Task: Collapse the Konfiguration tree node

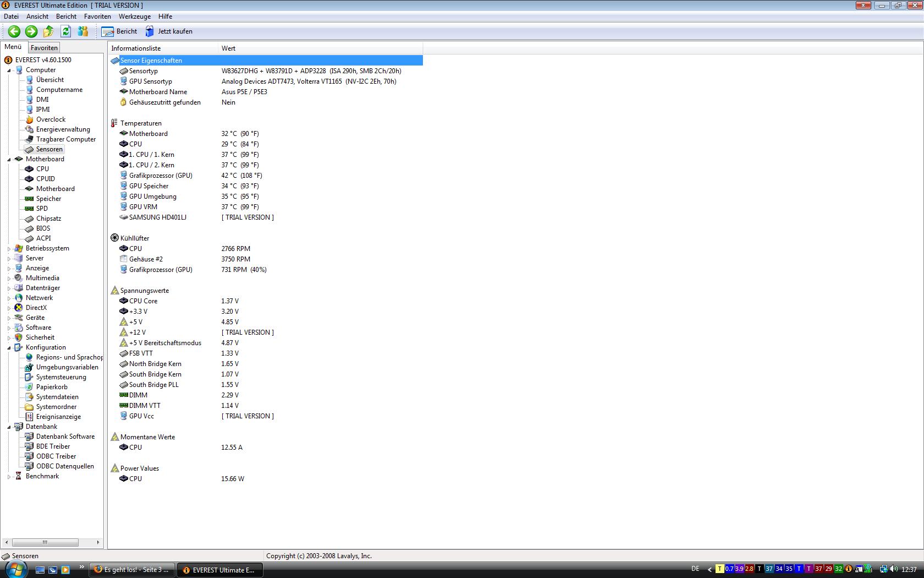Action: tap(9, 348)
